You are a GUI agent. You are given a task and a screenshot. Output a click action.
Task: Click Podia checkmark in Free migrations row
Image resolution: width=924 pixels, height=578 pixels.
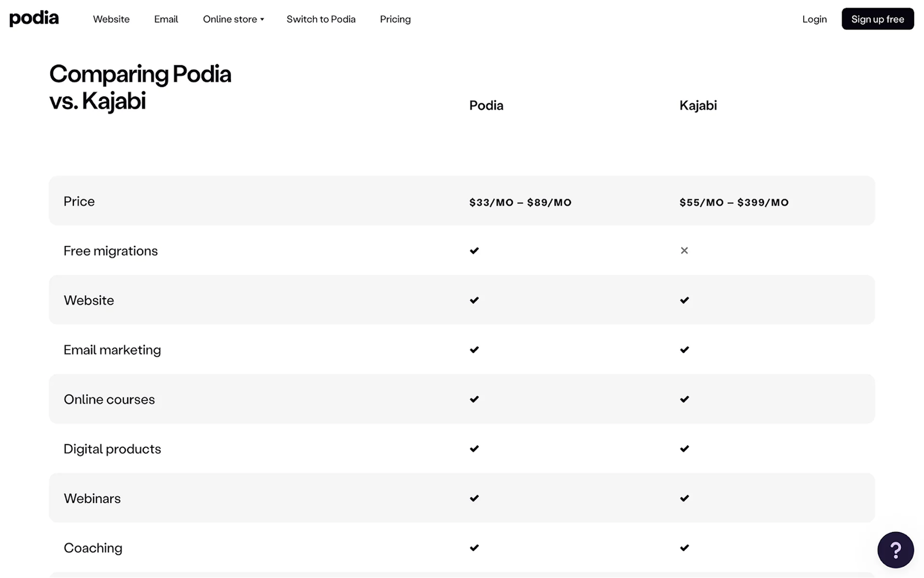pos(474,251)
